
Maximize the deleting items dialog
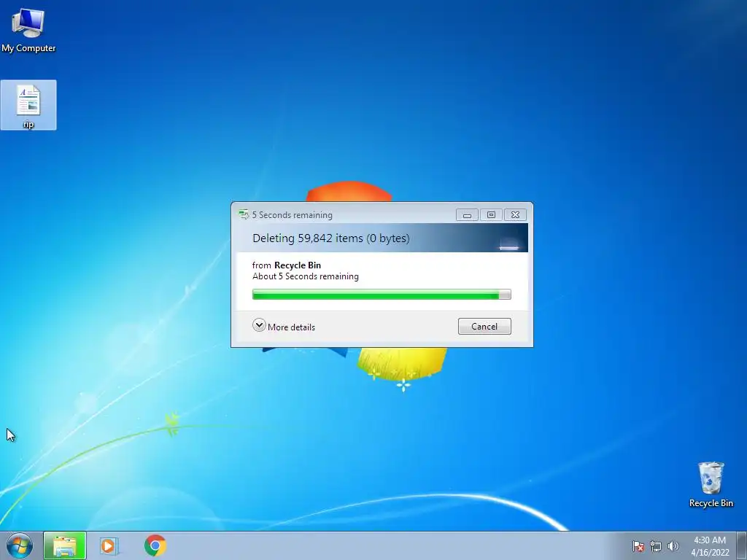click(x=491, y=215)
